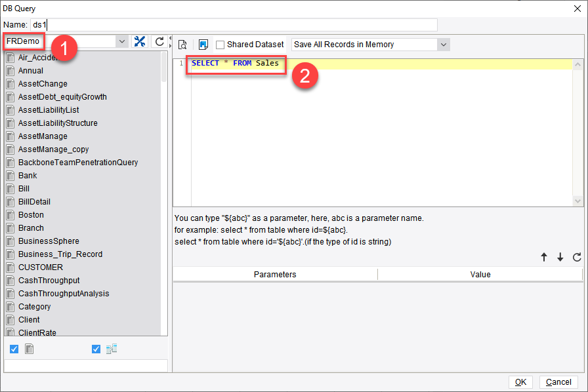The height and width of the screenshot is (392, 588).
Task: Confirm the query with the OK button
Action: point(520,382)
